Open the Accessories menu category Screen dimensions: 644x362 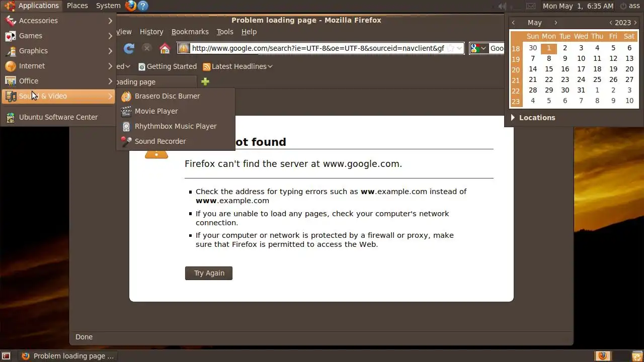coord(58,21)
